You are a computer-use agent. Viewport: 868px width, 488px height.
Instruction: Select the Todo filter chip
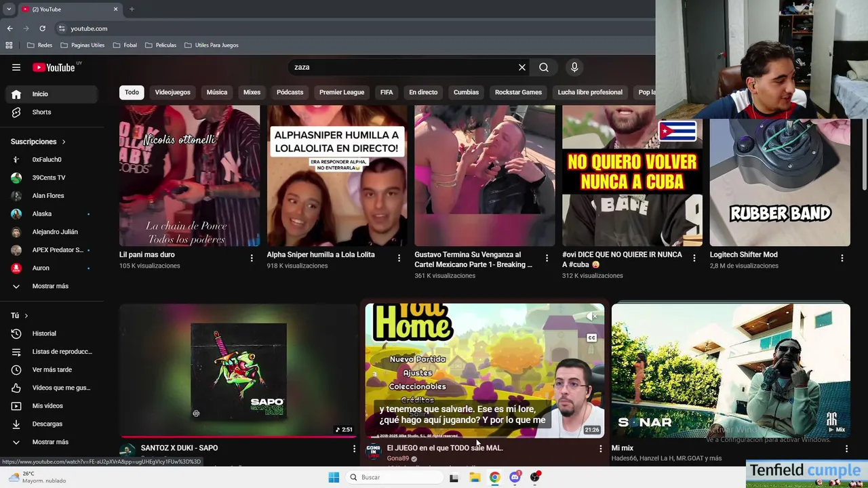(x=132, y=92)
